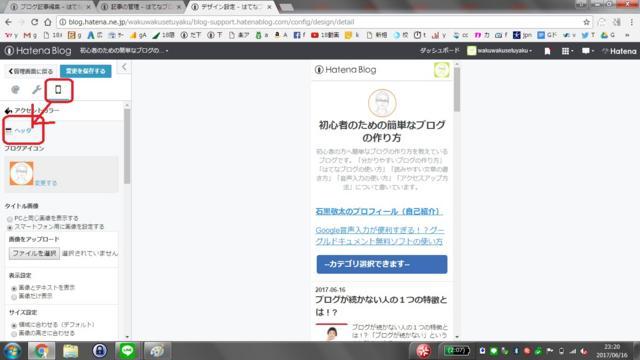Open Facebook bookmark in bookmarks bar
The image size is (640, 360).
tap(299, 36)
